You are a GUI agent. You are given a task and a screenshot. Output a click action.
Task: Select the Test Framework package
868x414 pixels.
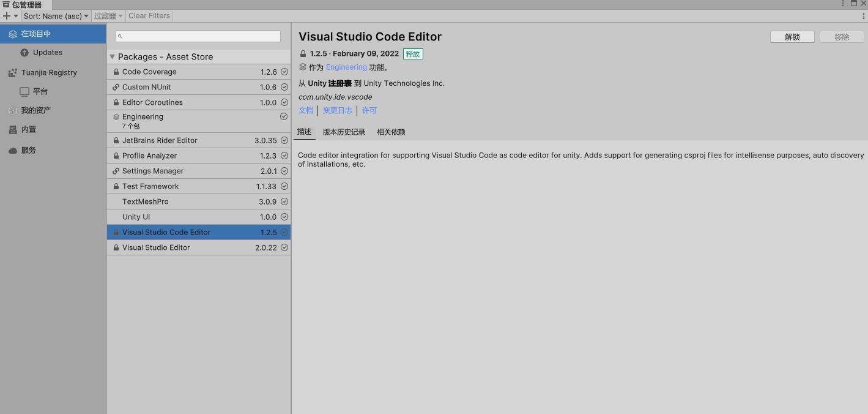[x=199, y=186]
